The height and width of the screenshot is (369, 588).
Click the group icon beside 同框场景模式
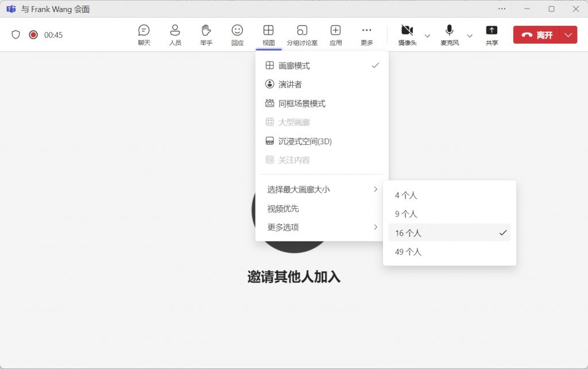(x=270, y=103)
